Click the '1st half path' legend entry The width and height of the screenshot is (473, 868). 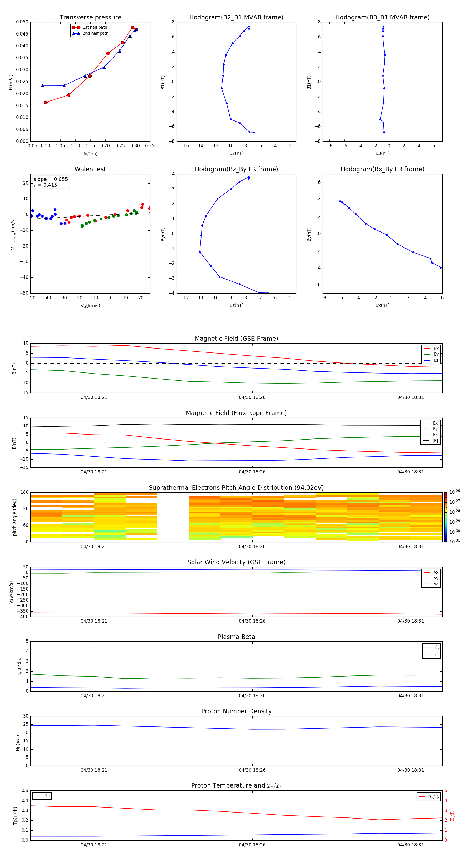click(90, 27)
